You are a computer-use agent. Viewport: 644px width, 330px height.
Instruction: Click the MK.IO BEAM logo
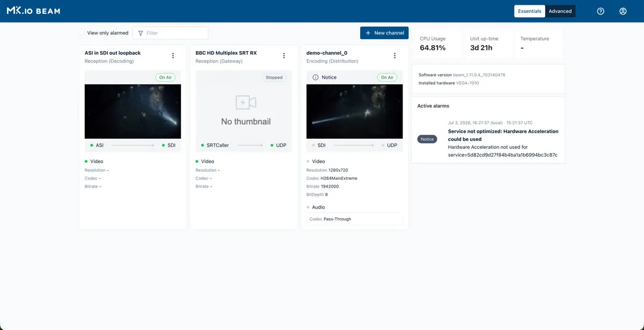tap(33, 11)
